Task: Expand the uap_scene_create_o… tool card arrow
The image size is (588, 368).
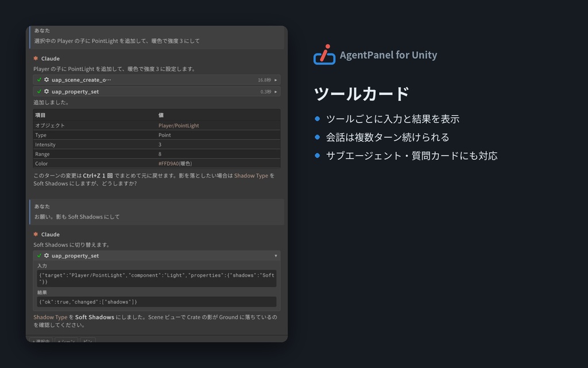Action: pyautogui.click(x=276, y=80)
